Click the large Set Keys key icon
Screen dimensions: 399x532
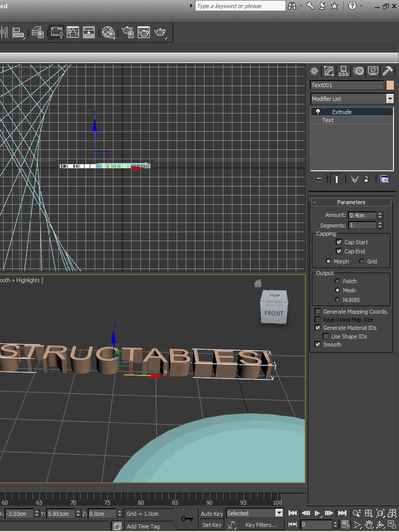(187, 519)
